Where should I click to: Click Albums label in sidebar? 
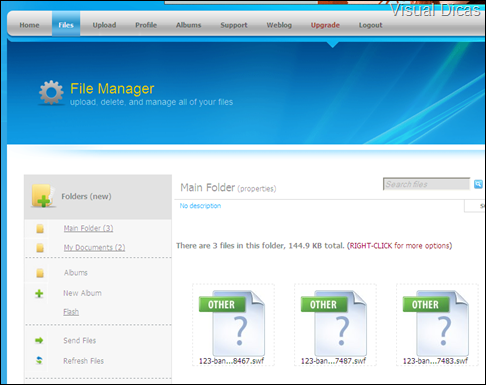tap(76, 273)
